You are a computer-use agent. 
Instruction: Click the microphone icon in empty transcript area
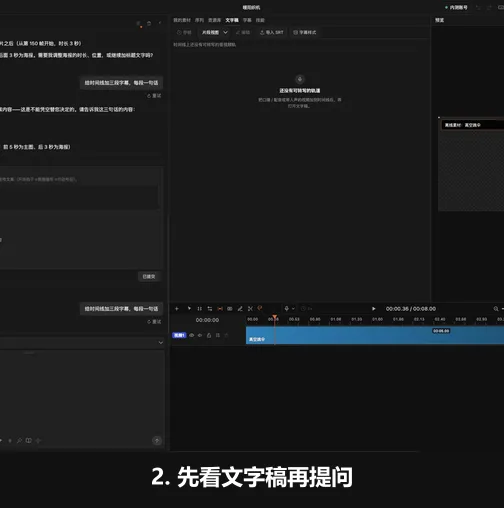[300, 79]
